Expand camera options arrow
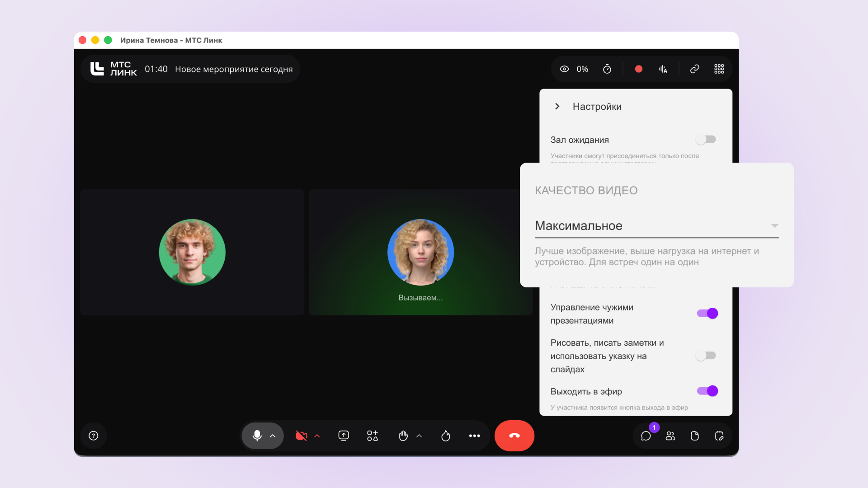The width and height of the screenshot is (868, 488). coord(317,436)
